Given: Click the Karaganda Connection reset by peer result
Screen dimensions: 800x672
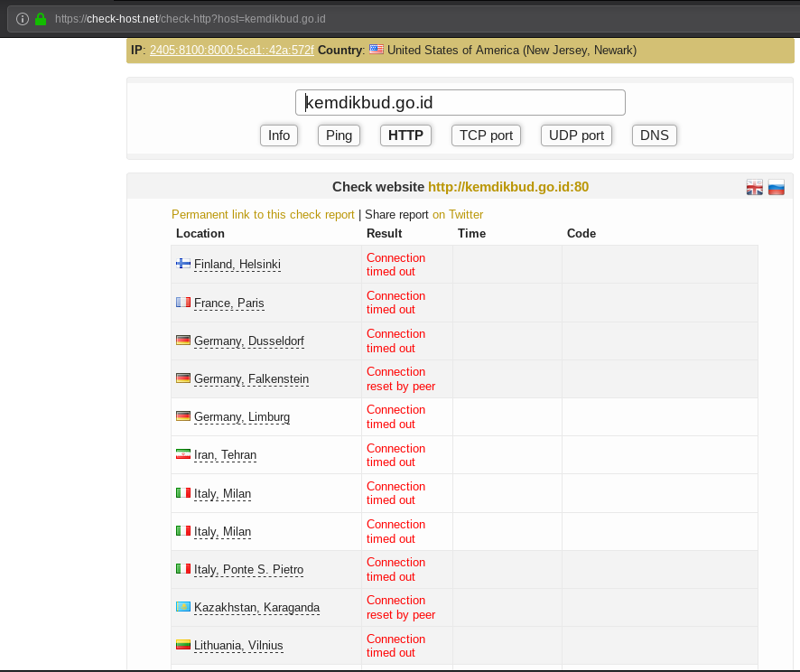Looking at the screenshot, I should tap(401, 607).
